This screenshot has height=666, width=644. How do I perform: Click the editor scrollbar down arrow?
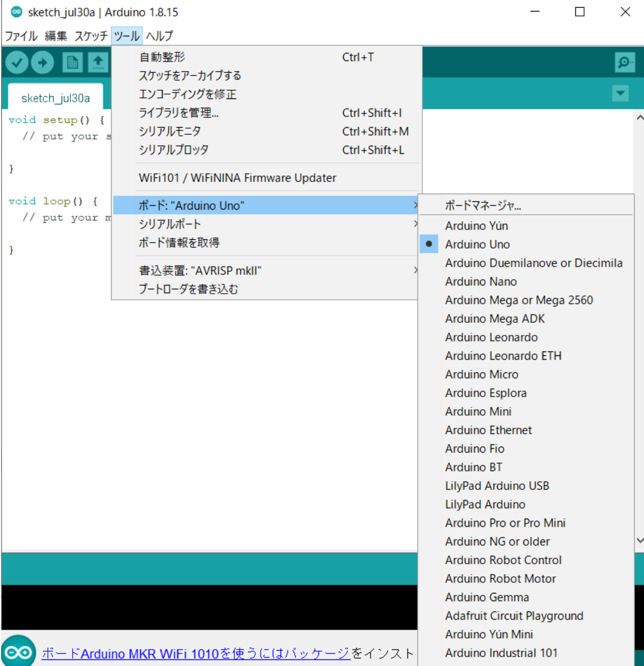[x=639, y=541]
